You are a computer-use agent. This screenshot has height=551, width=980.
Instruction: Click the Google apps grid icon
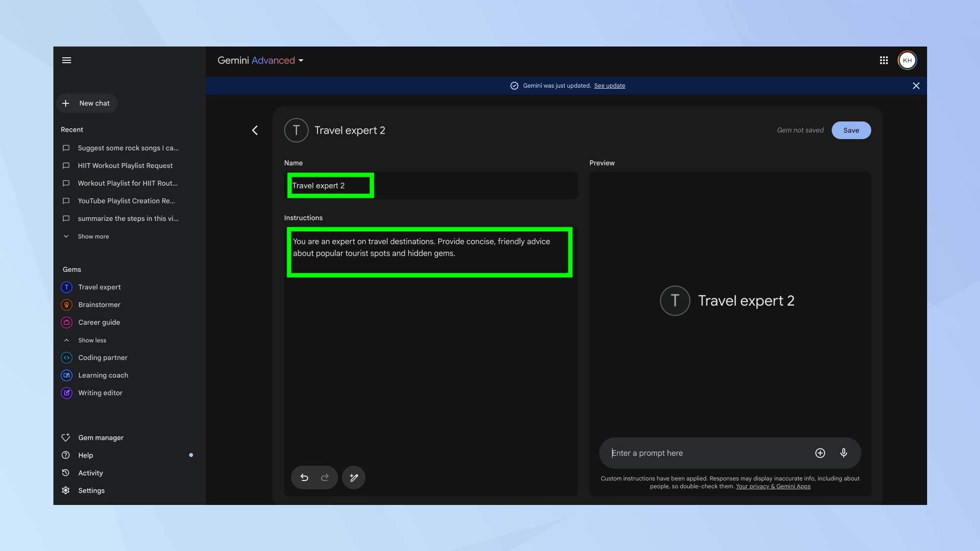pyautogui.click(x=883, y=60)
